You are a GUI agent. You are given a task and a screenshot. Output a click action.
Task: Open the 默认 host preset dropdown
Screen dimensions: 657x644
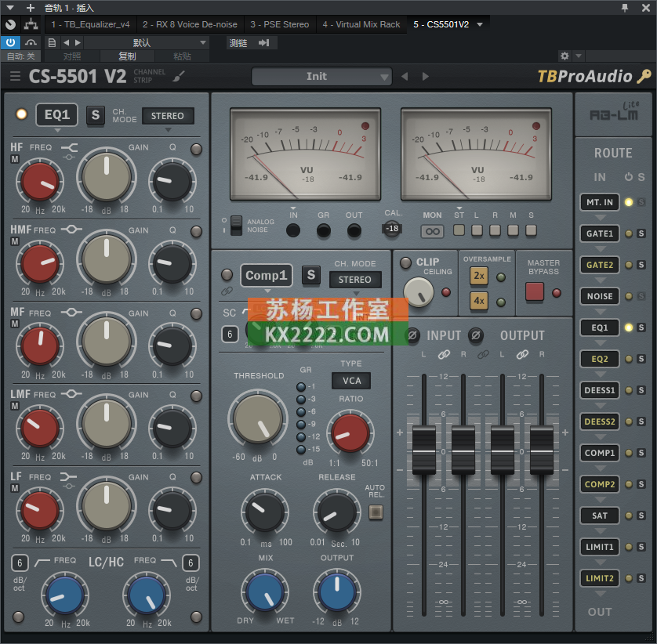click(x=147, y=43)
